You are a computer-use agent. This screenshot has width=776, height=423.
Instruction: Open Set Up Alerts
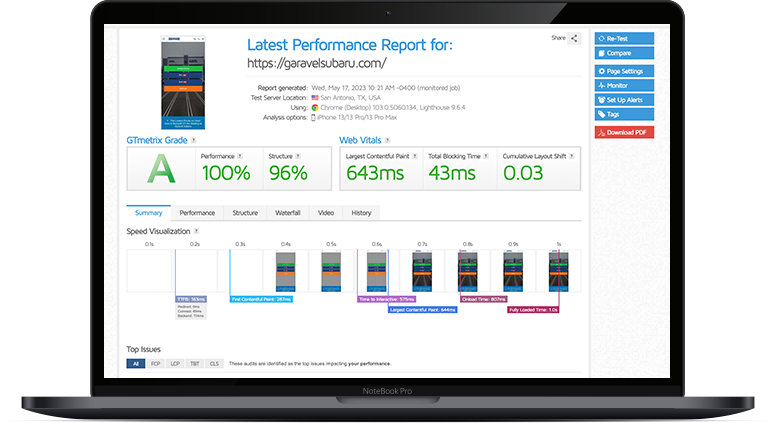click(624, 100)
